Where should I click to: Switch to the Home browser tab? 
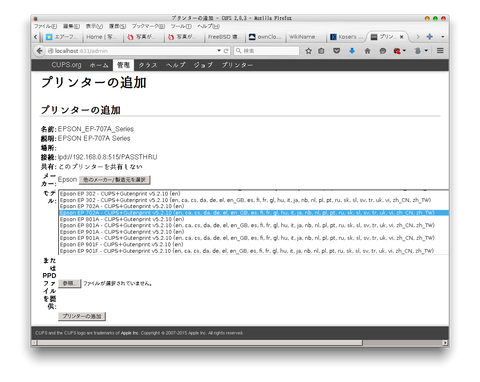(x=102, y=37)
